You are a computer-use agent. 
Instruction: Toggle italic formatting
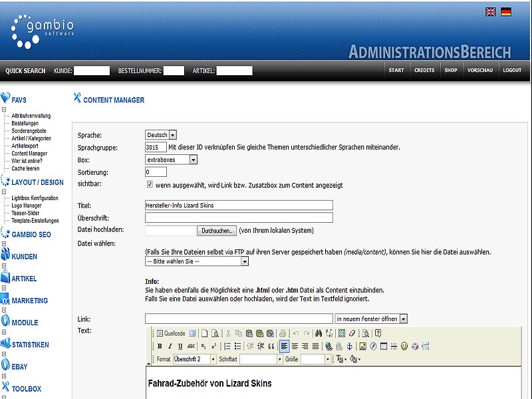pos(170,346)
